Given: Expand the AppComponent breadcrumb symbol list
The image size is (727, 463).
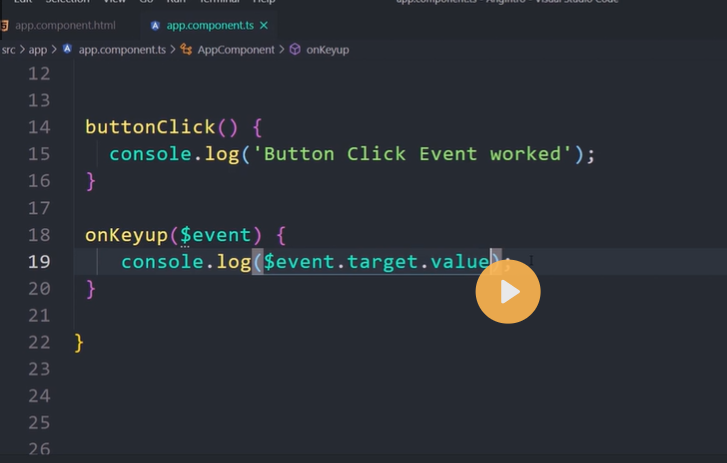Looking at the screenshot, I should click(236, 49).
